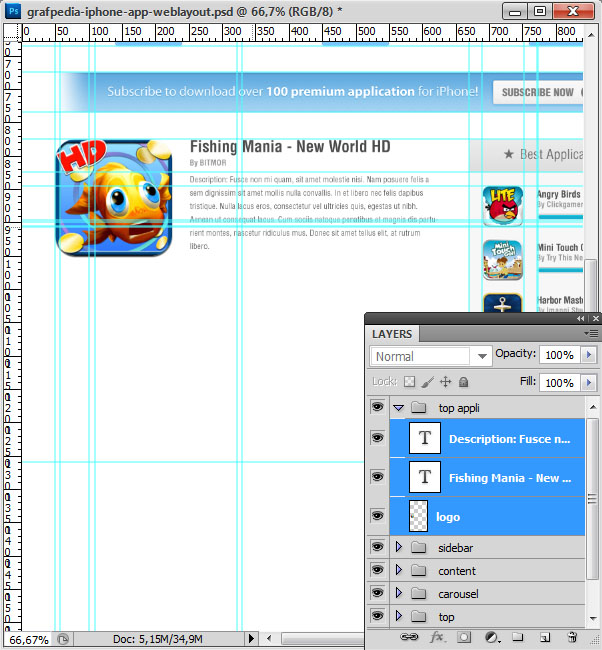Add a layer mask
The width and height of the screenshot is (602, 650).
[x=464, y=637]
